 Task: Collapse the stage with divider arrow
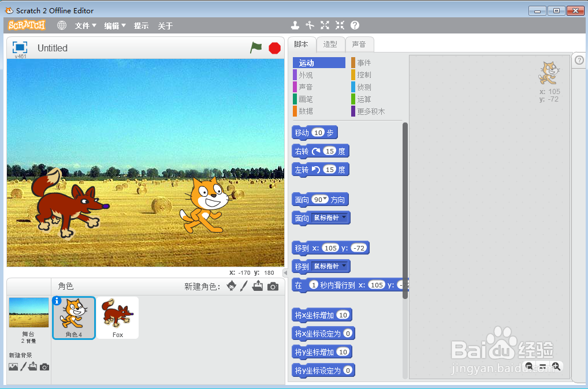point(285,273)
